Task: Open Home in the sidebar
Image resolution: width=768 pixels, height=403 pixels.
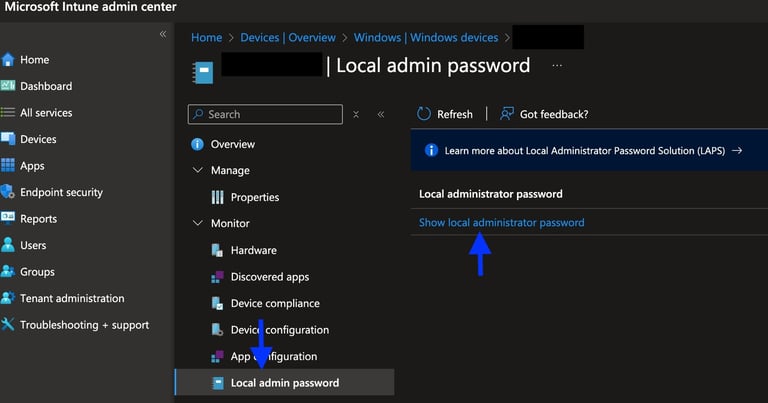Action: (x=34, y=60)
